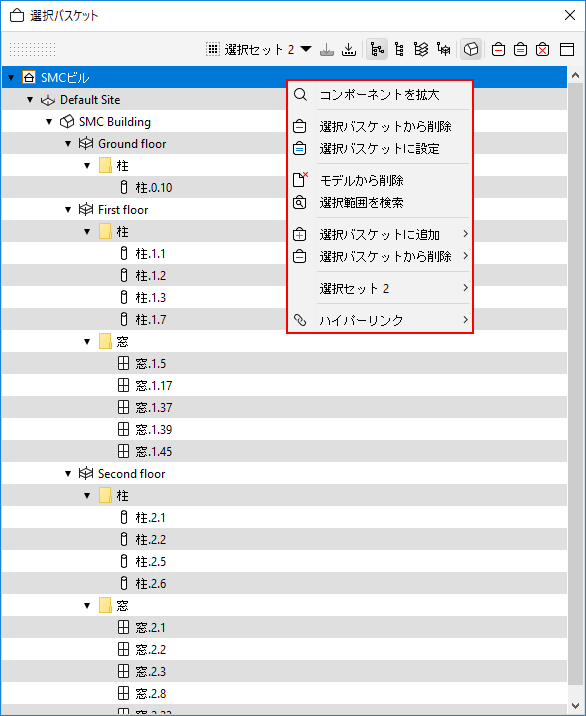The height and width of the screenshot is (716, 586).
Task: Collapse the First floor node
Action: click(x=68, y=210)
